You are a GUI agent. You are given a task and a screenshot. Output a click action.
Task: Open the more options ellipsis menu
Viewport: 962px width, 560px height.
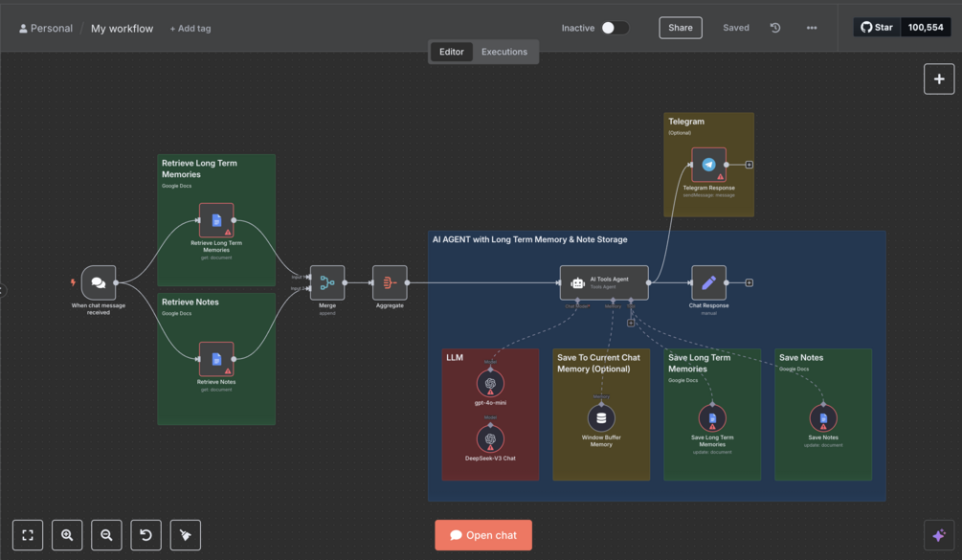pyautogui.click(x=812, y=28)
